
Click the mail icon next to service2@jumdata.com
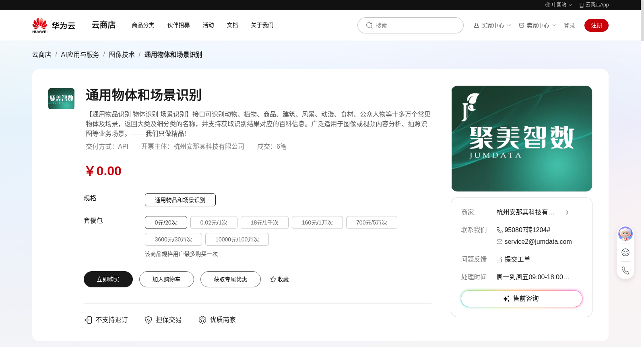click(x=500, y=242)
